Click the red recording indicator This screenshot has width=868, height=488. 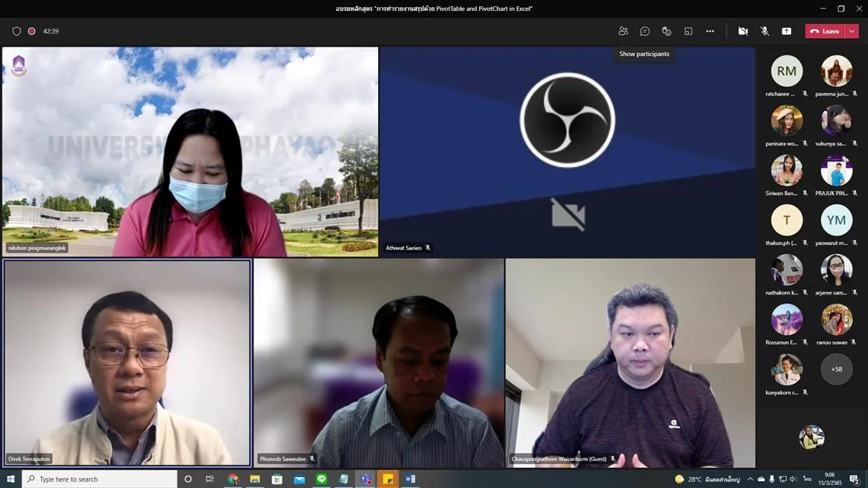click(x=32, y=31)
